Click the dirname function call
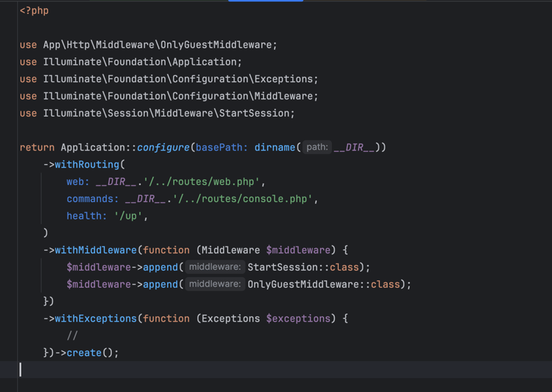This screenshot has width=552, height=392. [275, 147]
